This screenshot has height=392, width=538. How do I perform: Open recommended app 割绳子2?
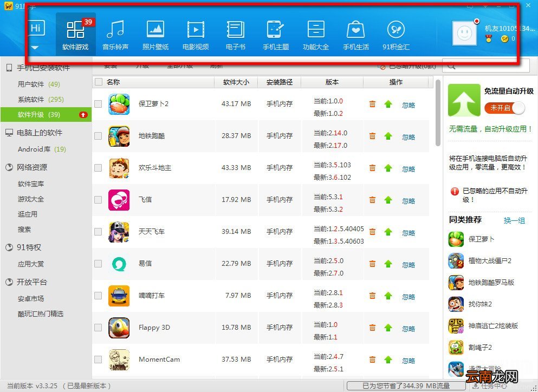pos(470,348)
